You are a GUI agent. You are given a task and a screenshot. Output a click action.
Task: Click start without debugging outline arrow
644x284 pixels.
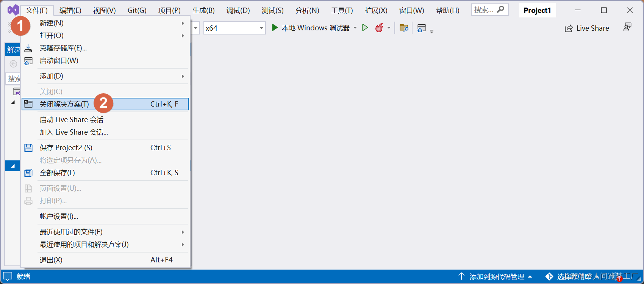tap(365, 28)
